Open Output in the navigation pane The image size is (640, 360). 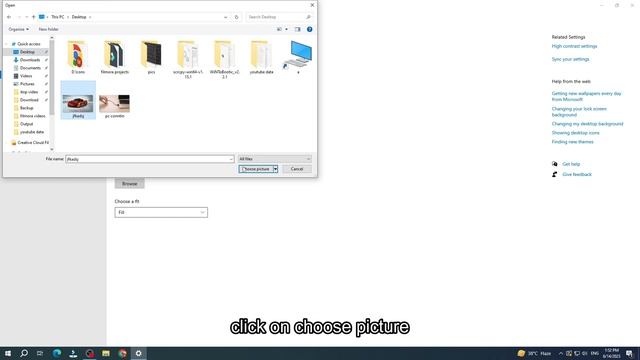click(x=27, y=124)
